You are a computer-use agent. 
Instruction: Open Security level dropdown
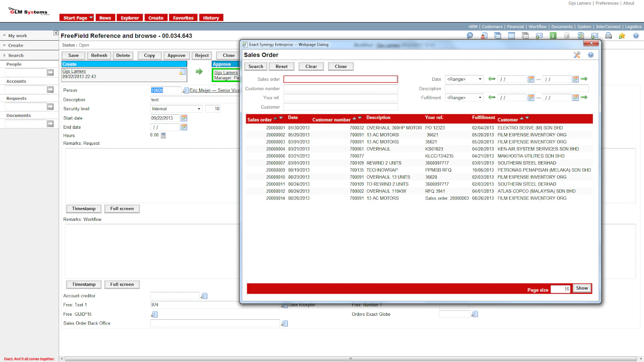coord(199,109)
